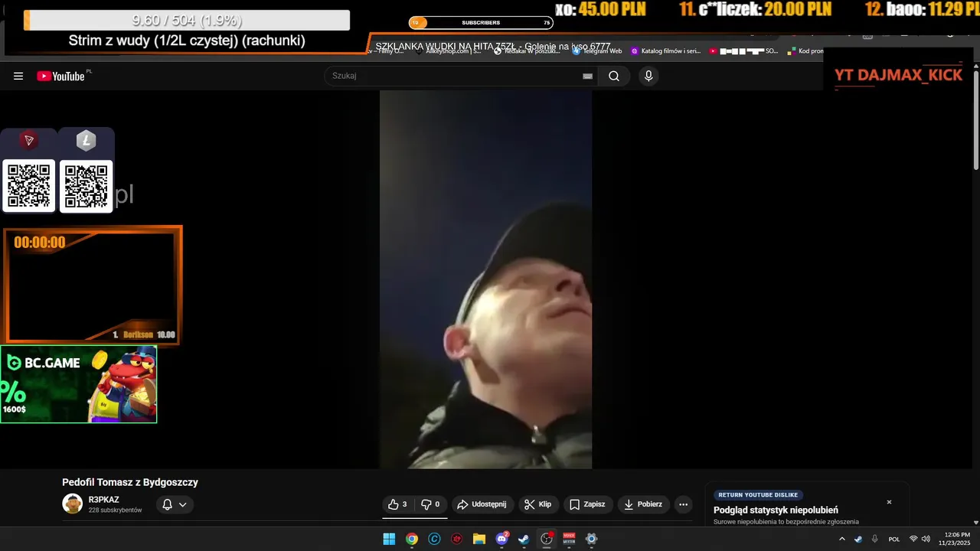Close the Return YouTube Dislike popup
980x551 pixels.
click(x=889, y=502)
